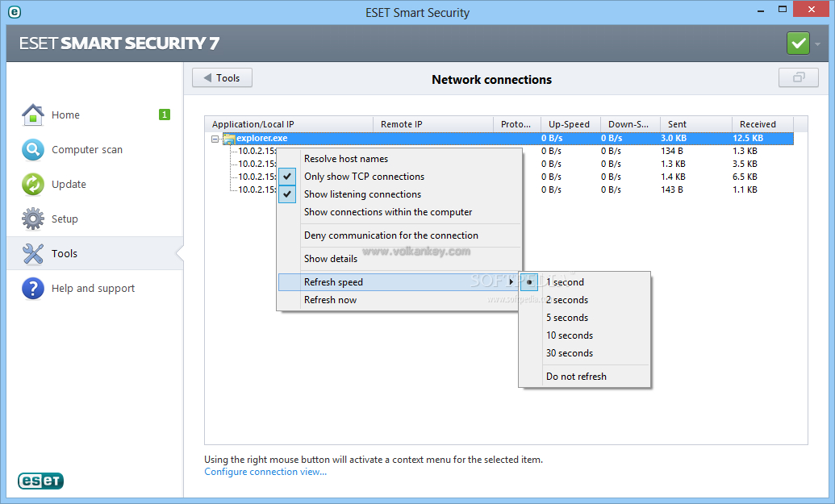The height and width of the screenshot is (504, 835).
Task: Select 30 seconds refresh interval
Action: (x=570, y=353)
